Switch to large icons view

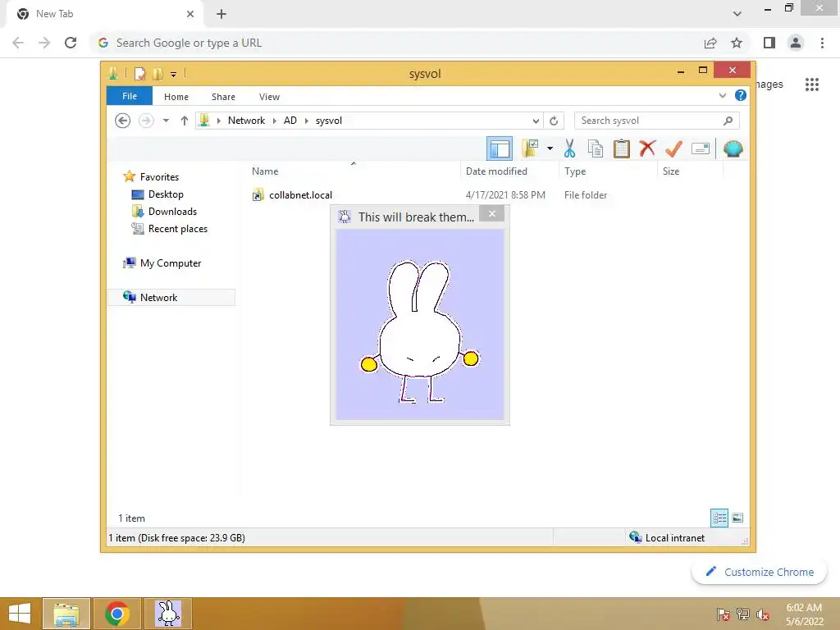(737, 518)
